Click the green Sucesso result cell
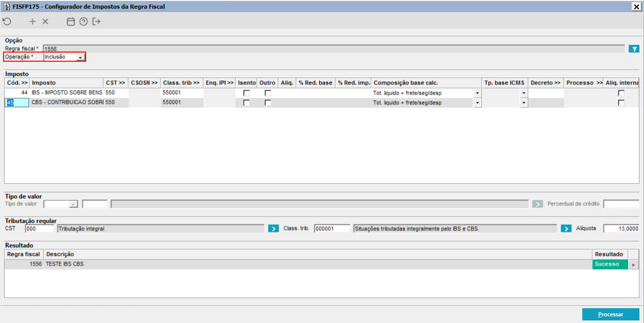644x323 pixels. point(610,265)
